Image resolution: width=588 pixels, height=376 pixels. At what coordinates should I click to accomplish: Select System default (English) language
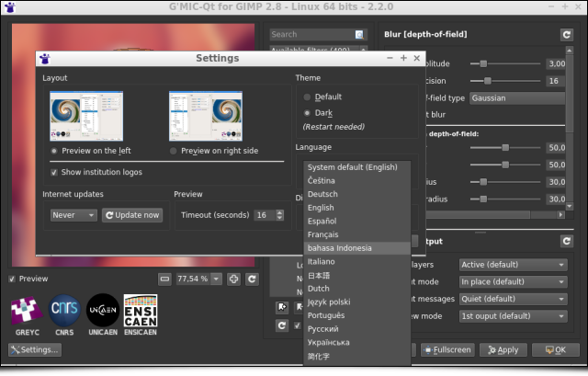pos(357,167)
